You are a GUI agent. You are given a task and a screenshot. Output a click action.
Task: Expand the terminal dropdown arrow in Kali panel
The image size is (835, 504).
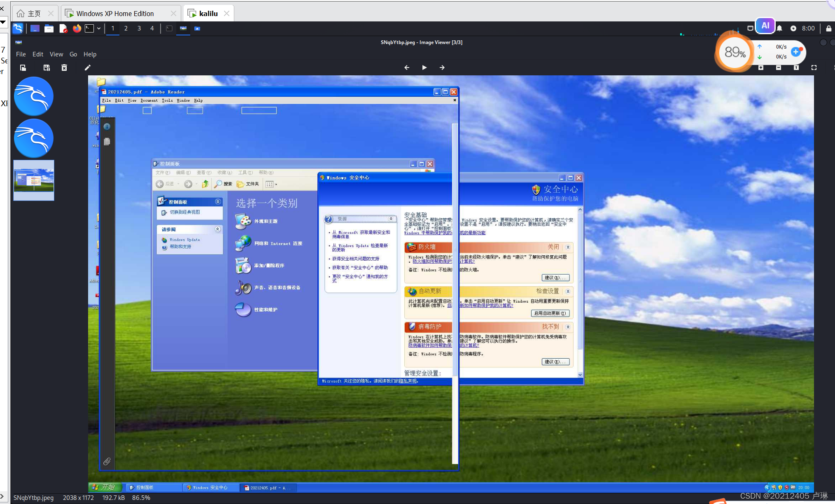[x=99, y=28]
